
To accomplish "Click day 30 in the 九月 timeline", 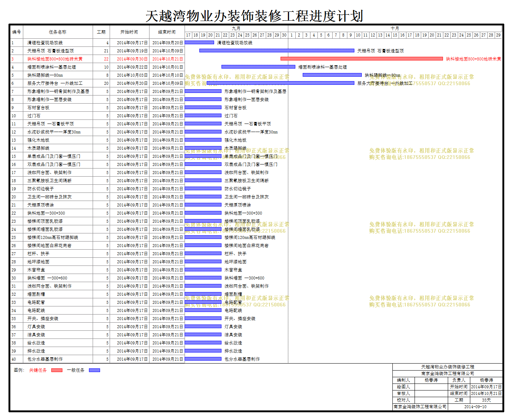I will [284, 35].
